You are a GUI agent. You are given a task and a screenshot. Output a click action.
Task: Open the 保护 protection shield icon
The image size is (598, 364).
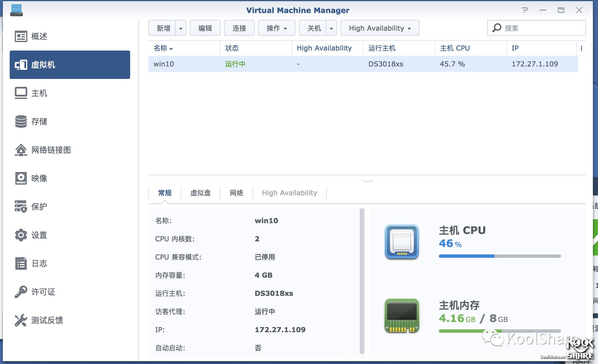21,207
